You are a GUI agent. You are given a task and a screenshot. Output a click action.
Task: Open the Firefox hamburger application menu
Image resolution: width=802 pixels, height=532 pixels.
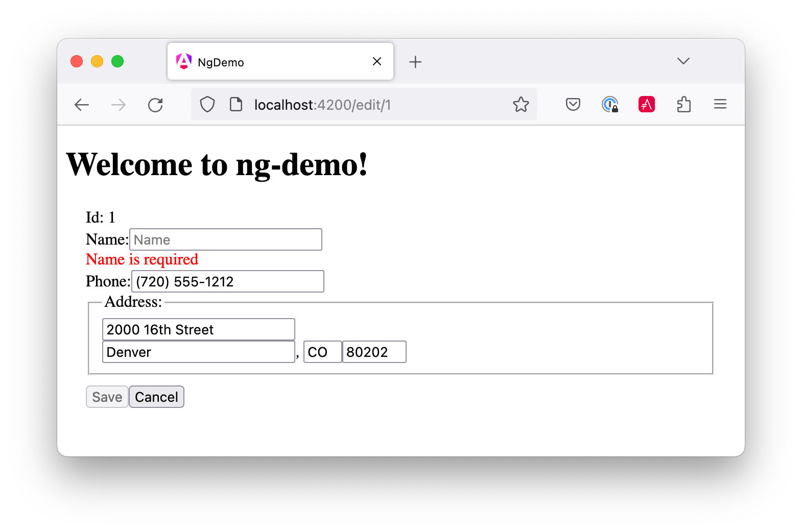coord(720,105)
